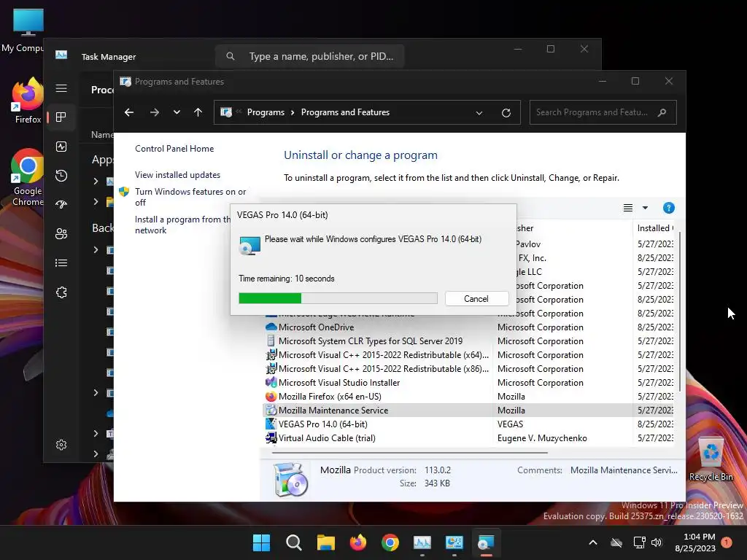Show hidden system tray icons

click(x=592, y=542)
